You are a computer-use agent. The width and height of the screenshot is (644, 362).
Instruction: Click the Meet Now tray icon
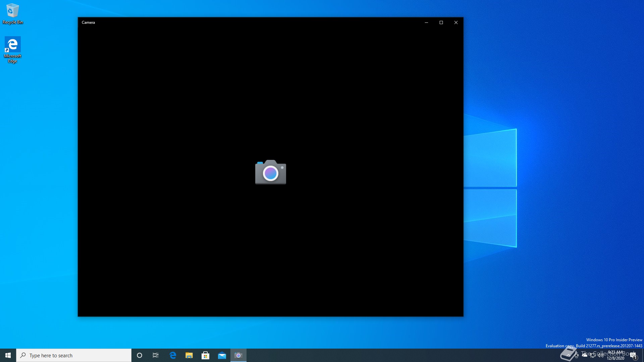pos(577,355)
